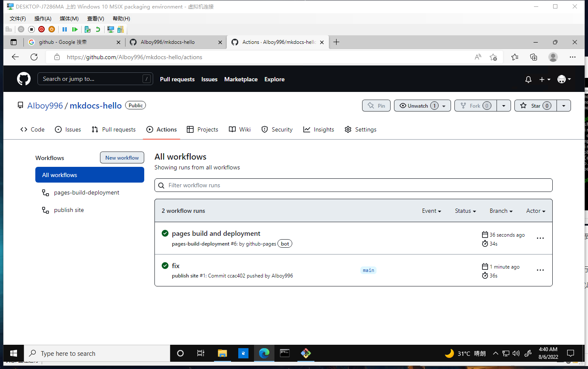Switch to the Settings repository tab
The height and width of the screenshot is (369, 588).
point(360,130)
